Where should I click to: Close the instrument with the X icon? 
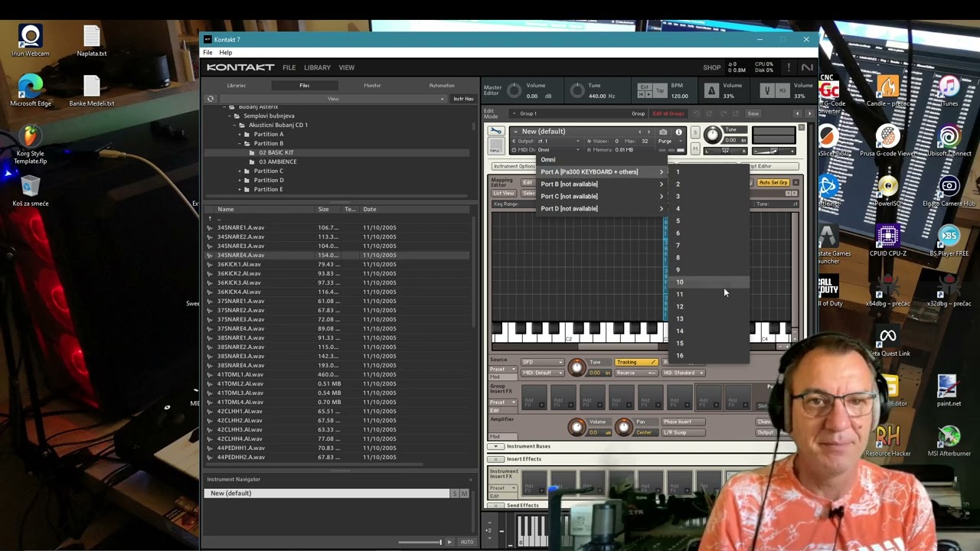(x=801, y=128)
